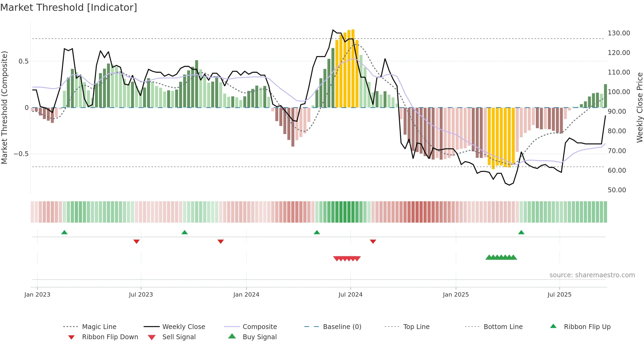Screen dimensions: 644x362
Task: Click the 50.00 price axis label
Action: tap(617, 190)
